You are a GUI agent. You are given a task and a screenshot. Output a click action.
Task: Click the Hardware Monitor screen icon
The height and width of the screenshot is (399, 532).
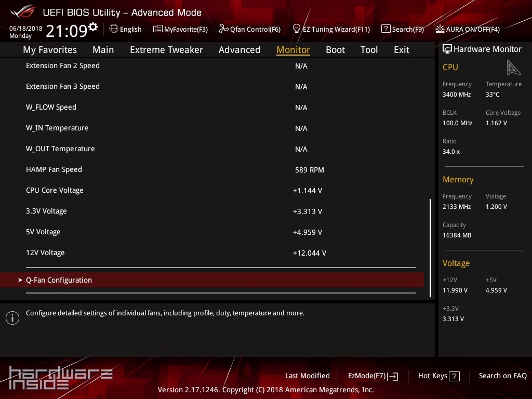447,49
